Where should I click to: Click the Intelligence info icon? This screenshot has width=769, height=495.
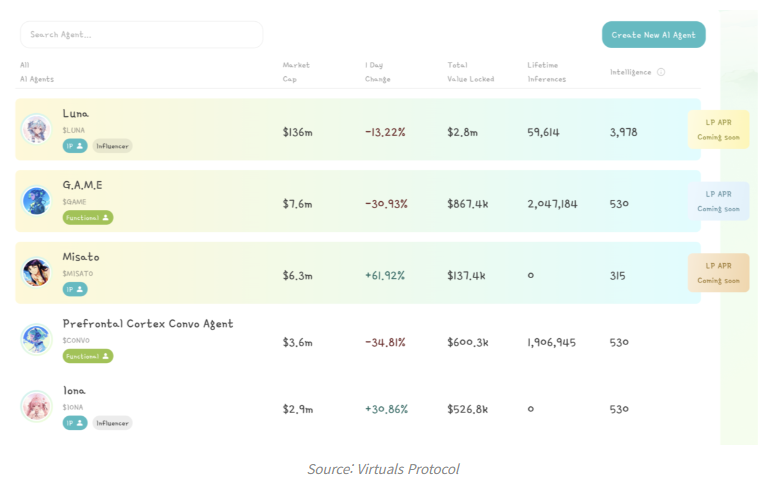[x=661, y=72]
